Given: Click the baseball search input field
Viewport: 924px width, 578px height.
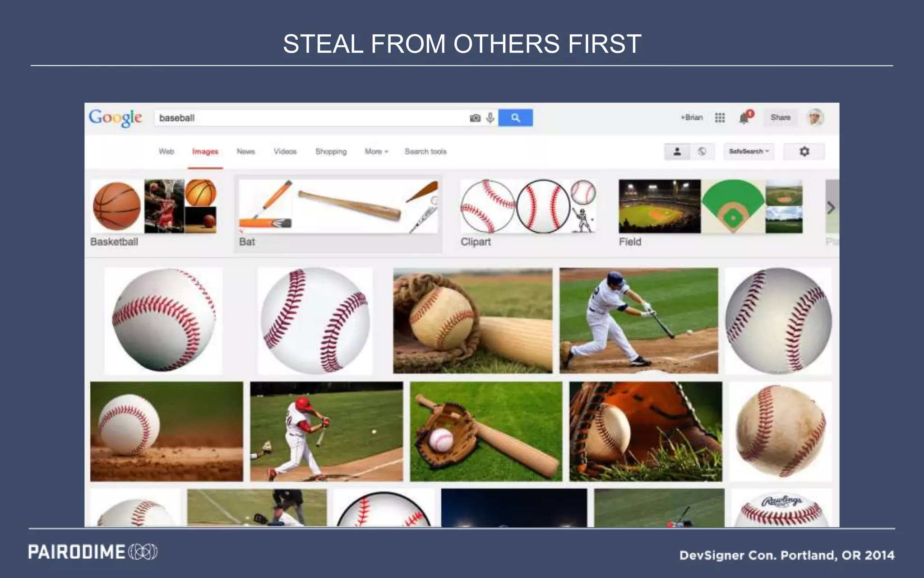Looking at the screenshot, I should click(311, 118).
